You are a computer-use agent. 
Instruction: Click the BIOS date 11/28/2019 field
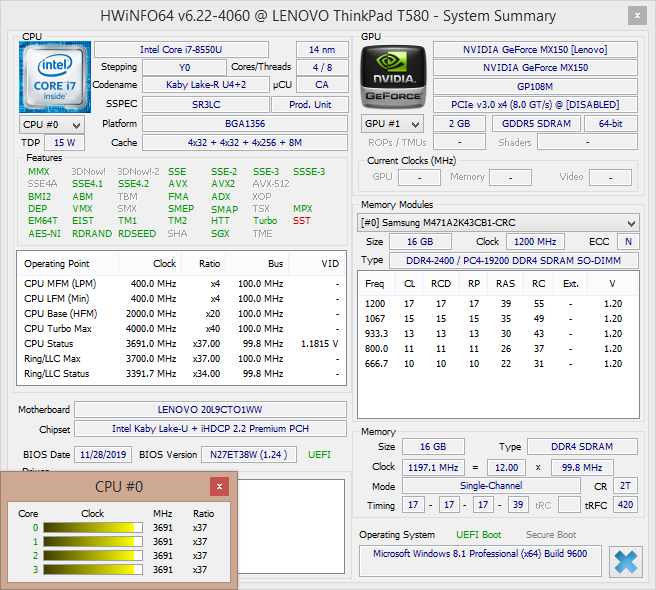coord(103,455)
